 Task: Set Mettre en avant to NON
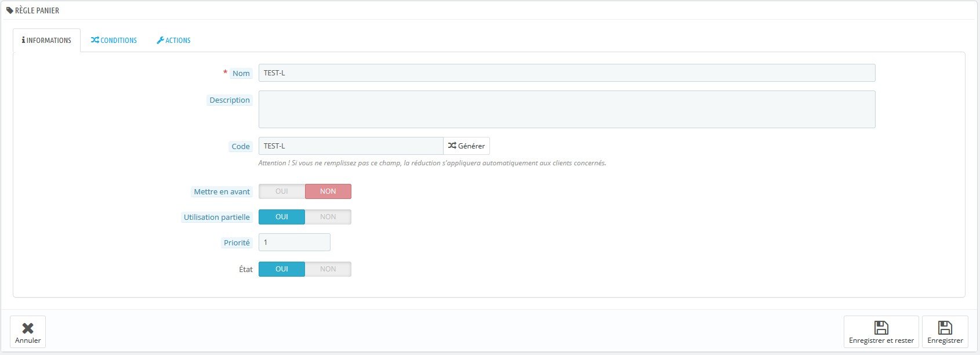(328, 191)
